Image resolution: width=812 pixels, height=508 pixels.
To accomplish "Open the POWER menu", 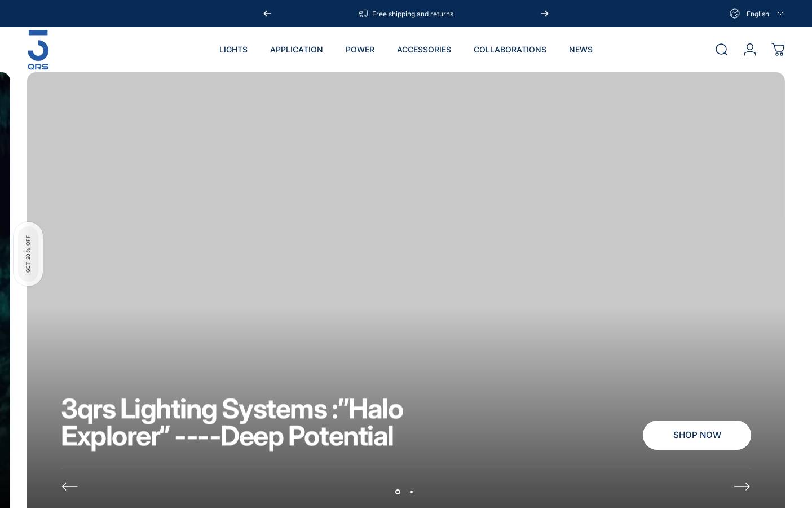I will 360,50.
